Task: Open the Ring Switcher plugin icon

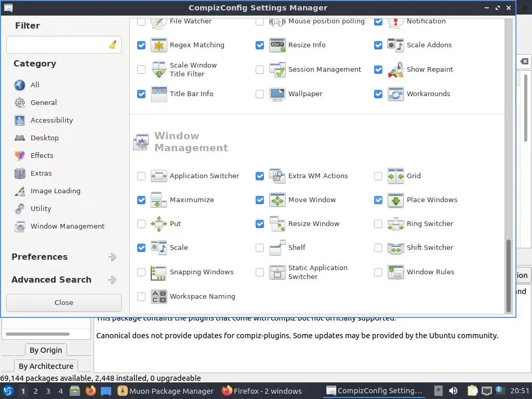Action: (395, 224)
